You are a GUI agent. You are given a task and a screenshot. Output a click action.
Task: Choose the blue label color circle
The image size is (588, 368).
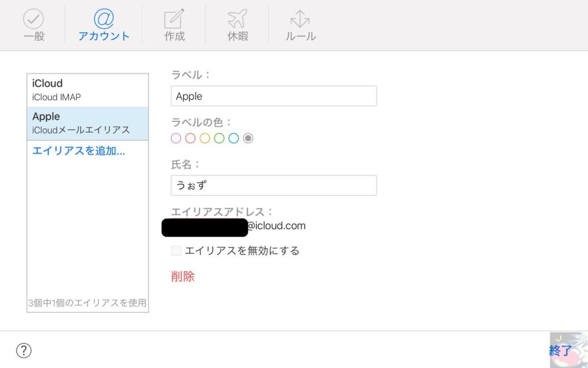234,138
